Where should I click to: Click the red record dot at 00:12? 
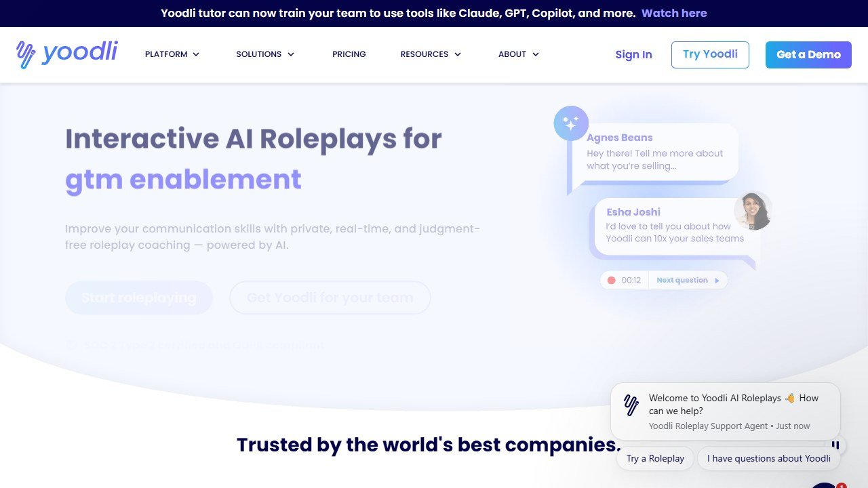pos(611,280)
